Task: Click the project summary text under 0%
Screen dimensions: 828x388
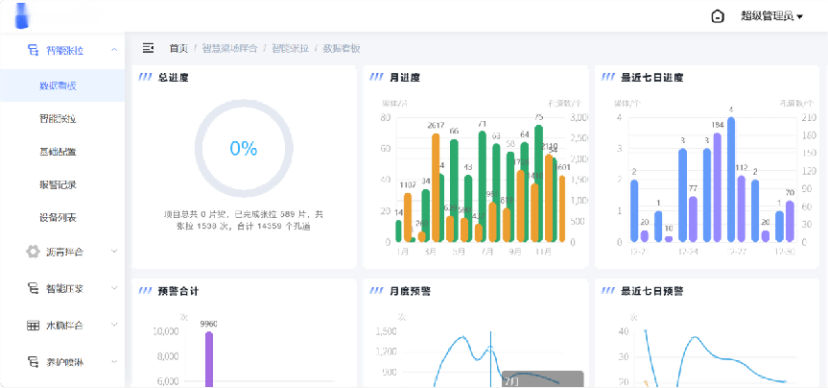Action: pyautogui.click(x=243, y=220)
